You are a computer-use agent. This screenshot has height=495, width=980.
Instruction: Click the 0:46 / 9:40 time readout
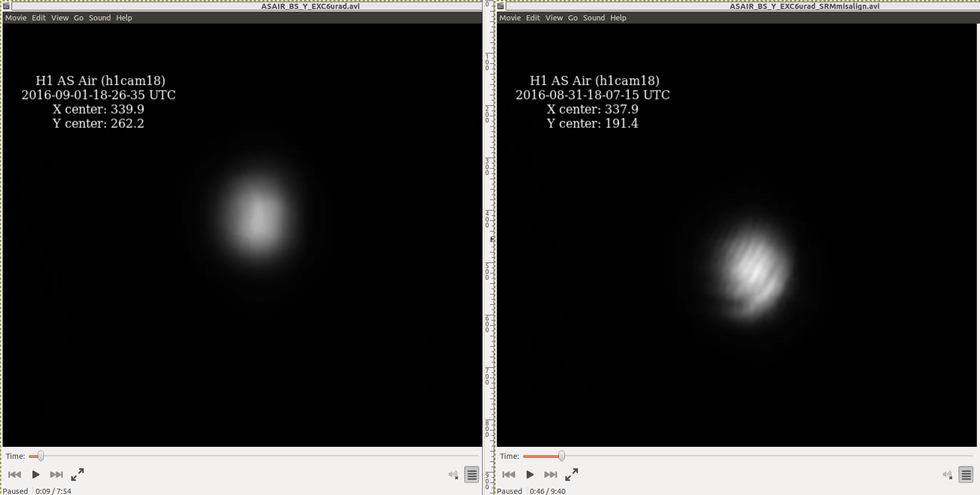548,491
